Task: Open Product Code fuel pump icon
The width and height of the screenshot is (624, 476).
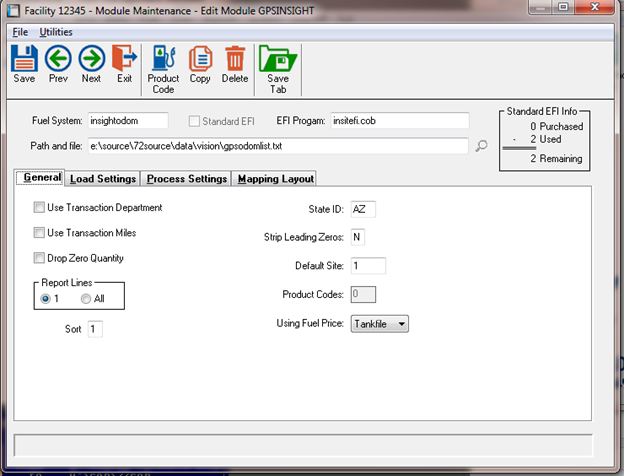Action: [163, 59]
